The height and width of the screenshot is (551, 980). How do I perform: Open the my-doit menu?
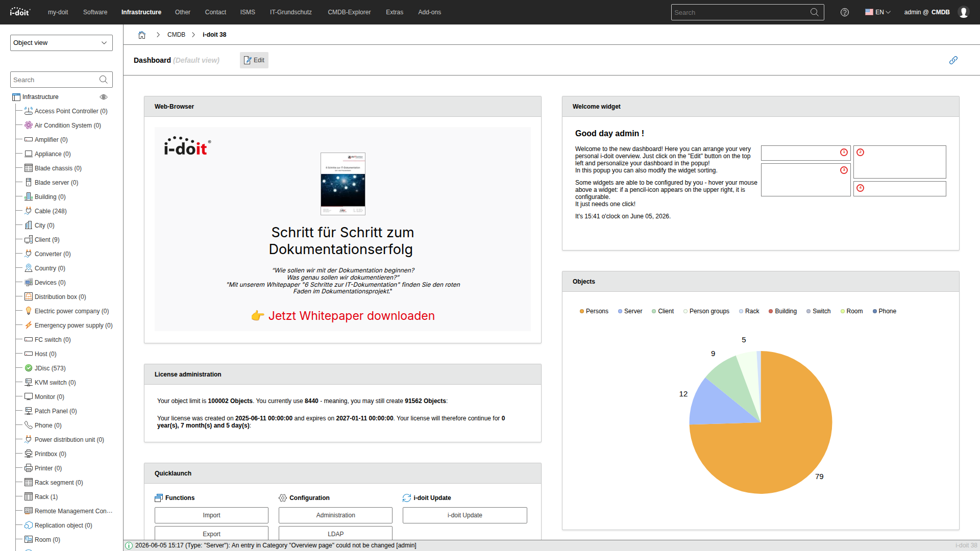pyautogui.click(x=58, y=12)
